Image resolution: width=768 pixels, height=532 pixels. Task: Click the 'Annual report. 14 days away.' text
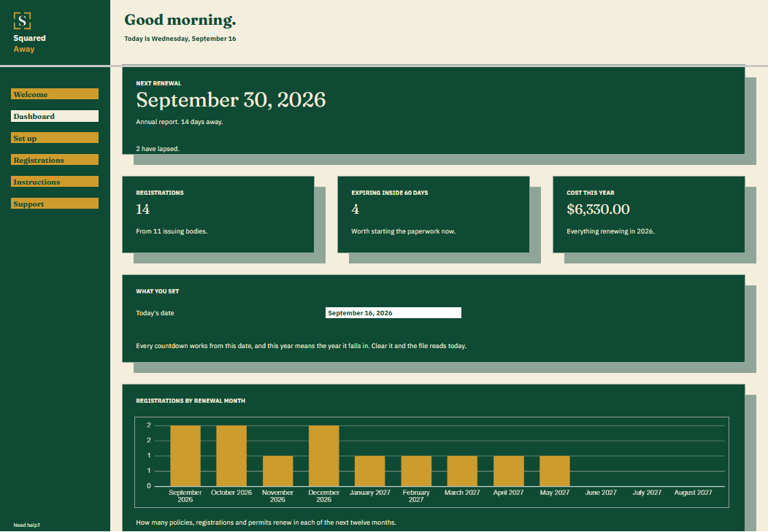coord(180,122)
